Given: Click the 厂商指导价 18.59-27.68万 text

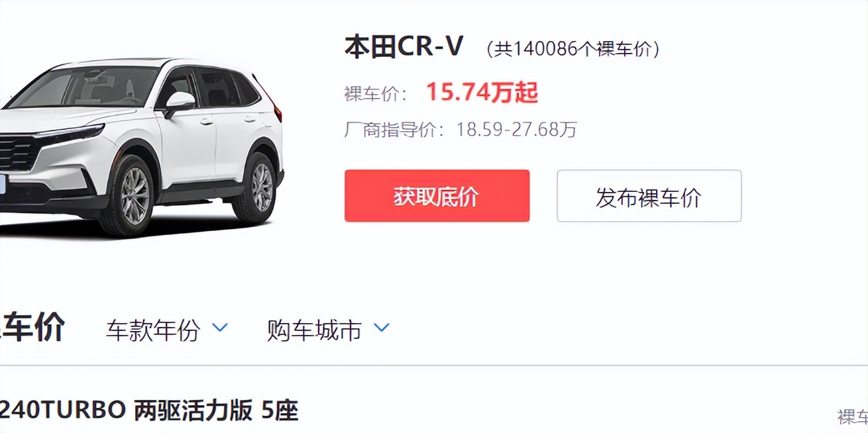Looking at the screenshot, I should coord(461,129).
